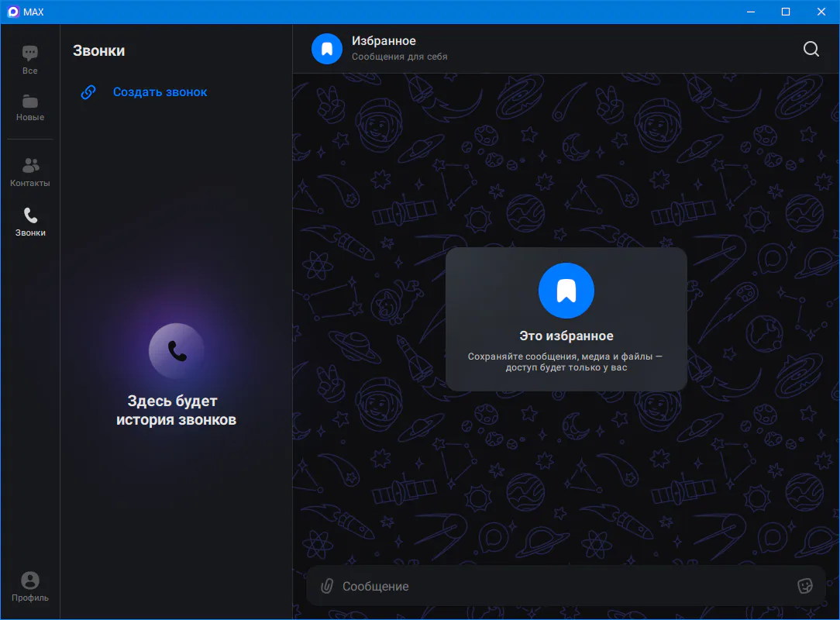
Task: Click the paperclip attach icon
Action: pyautogui.click(x=328, y=586)
